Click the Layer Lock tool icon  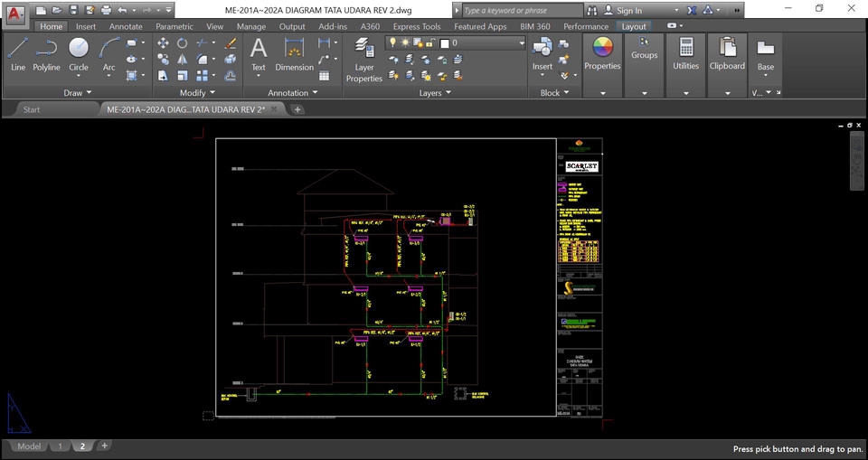(442, 60)
